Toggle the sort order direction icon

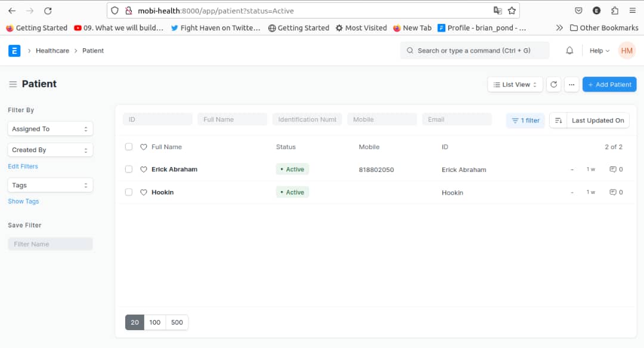tap(558, 120)
